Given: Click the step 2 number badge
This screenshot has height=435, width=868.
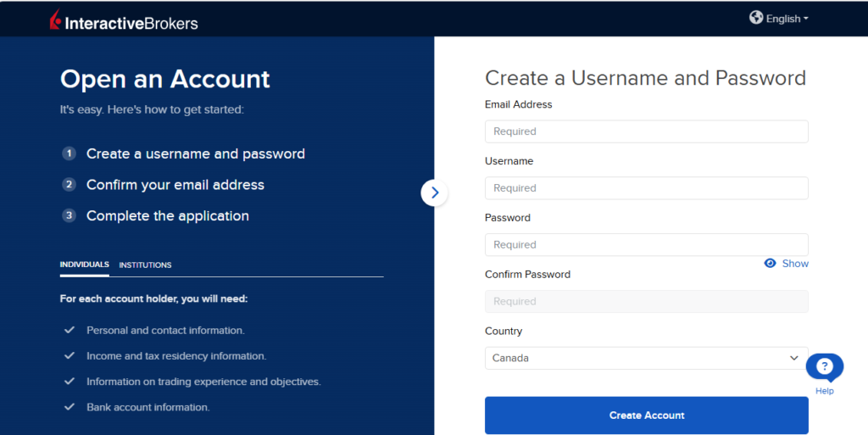Looking at the screenshot, I should (69, 185).
